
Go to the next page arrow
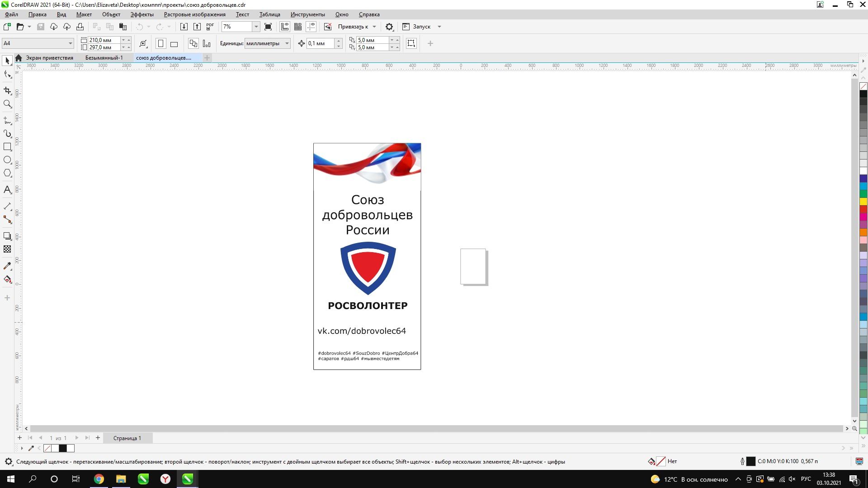pos(77,437)
